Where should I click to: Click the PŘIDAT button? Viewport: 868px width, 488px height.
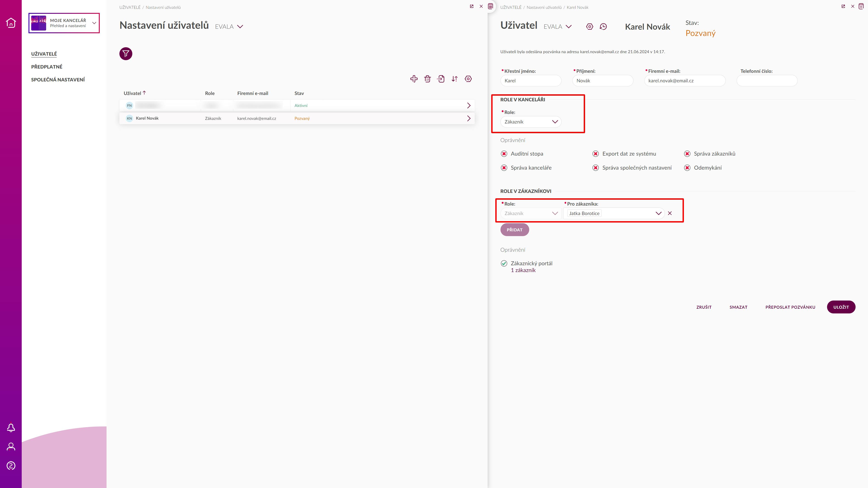[515, 230]
